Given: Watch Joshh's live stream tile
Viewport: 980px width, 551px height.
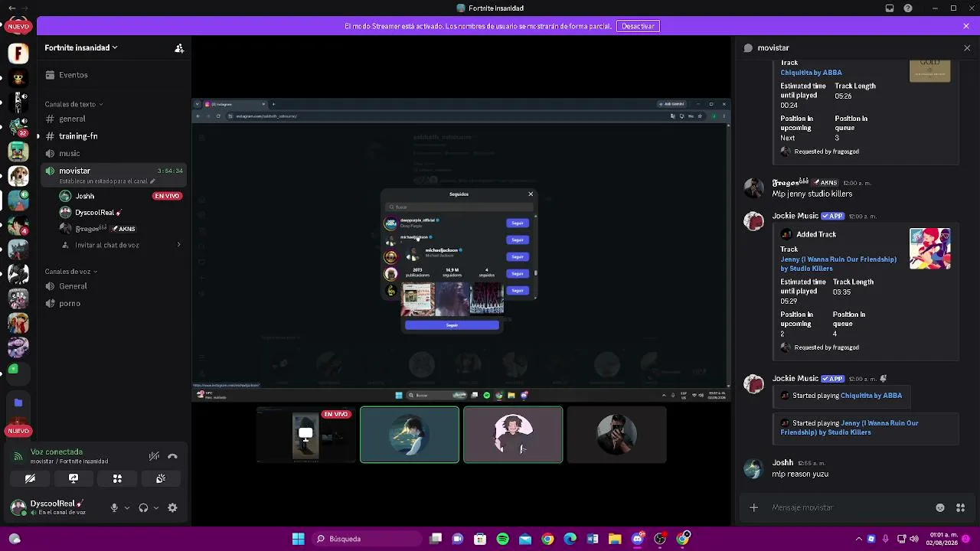Looking at the screenshot, I should (x=306, y=435).
